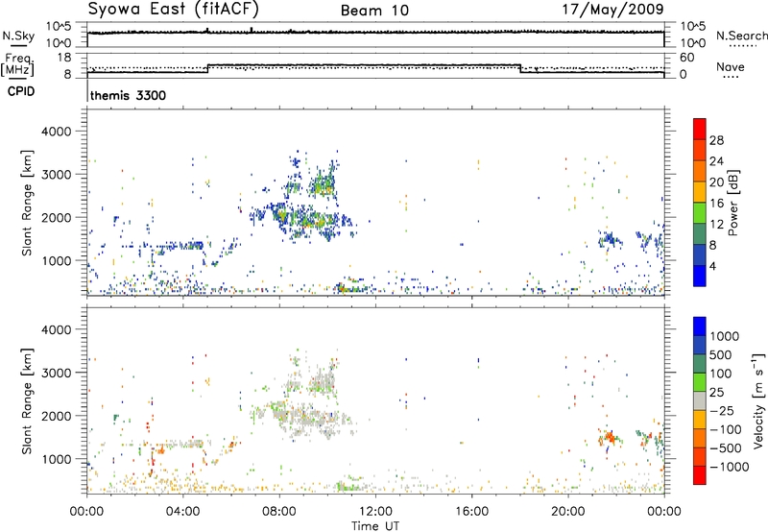The image size is (768, 532).
Task: Click the red below -1000 velocity swatch
Action: [x=700, y=475]
